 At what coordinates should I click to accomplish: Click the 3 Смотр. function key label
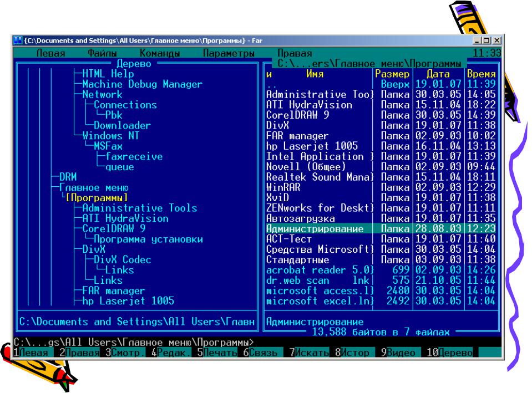125,353
